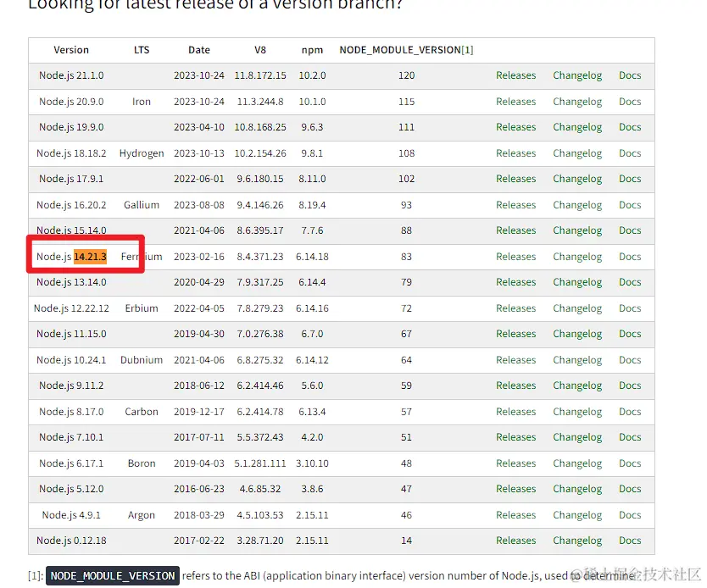
Task: Open Docs for Node.js 0.12.18
Action: coord(630,541)
